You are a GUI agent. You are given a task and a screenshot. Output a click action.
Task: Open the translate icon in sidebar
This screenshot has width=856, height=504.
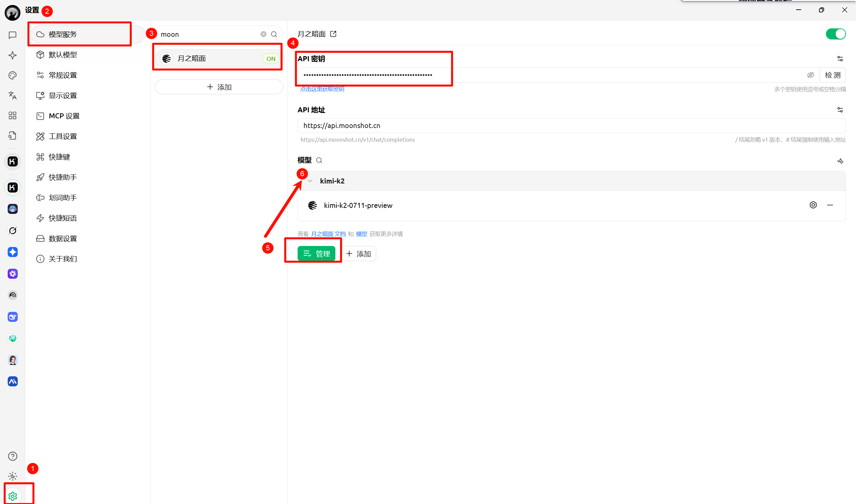(13, 96)
